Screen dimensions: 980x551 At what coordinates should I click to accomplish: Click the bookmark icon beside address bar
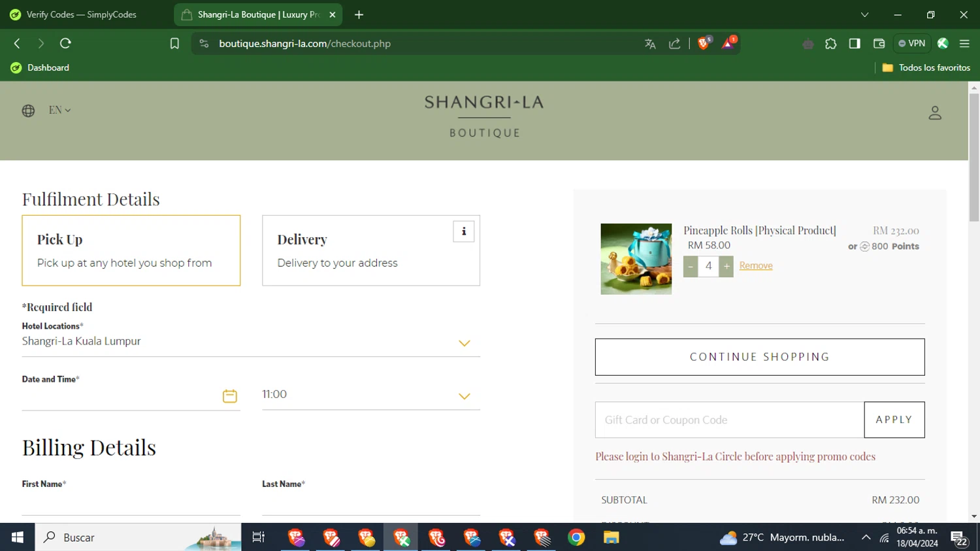pos(174,44)
